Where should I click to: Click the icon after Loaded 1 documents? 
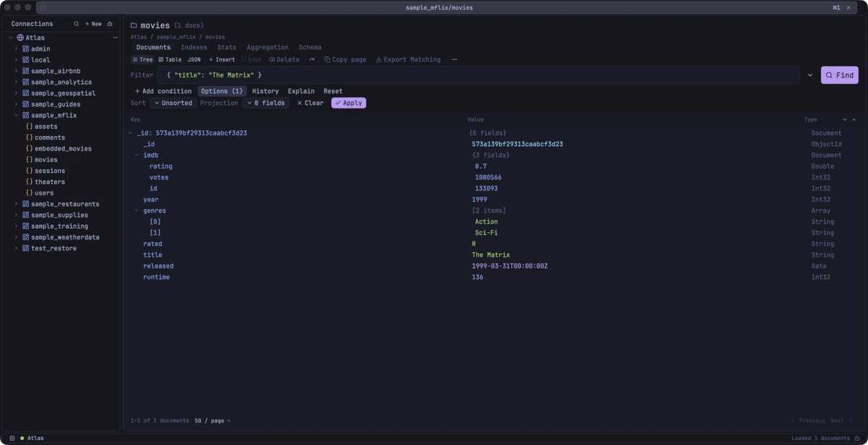(857, 438)
